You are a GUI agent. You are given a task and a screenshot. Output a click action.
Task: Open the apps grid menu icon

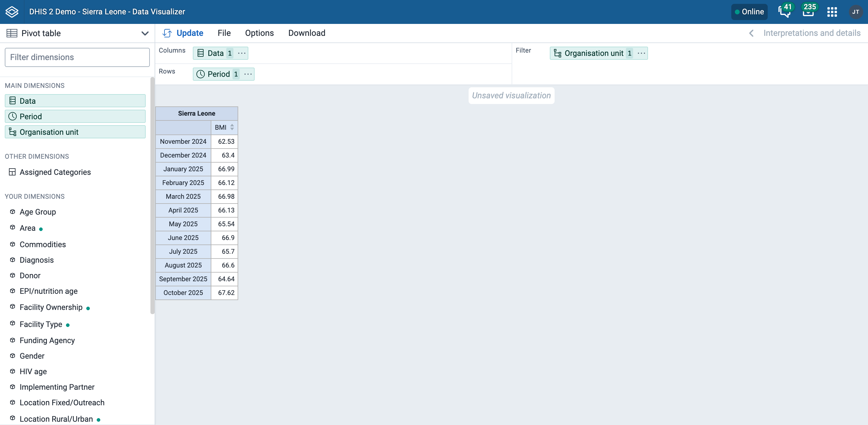[x=832, y=12]
